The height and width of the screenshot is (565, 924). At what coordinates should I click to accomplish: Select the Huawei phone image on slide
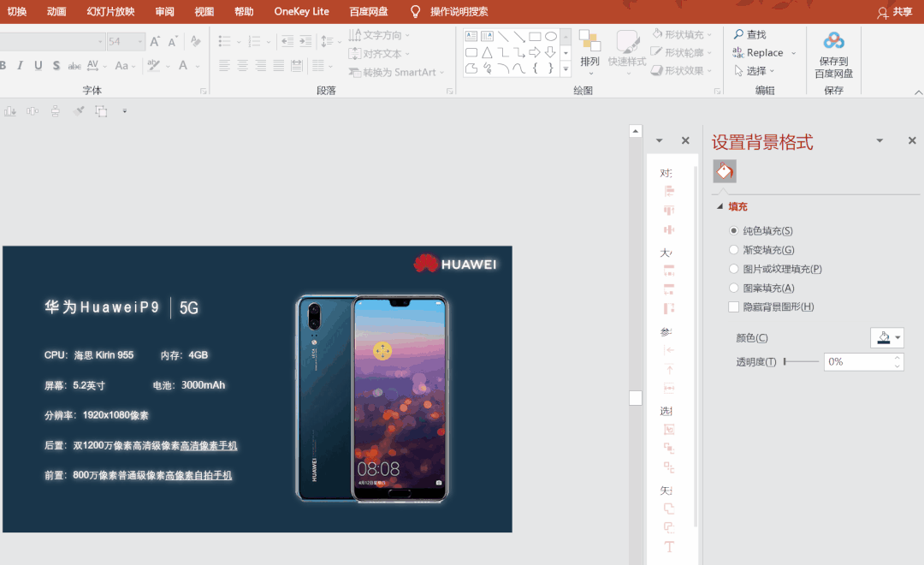point(372,399)
